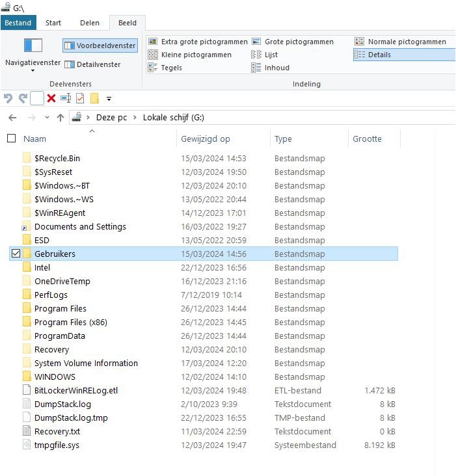The image size is (456, 476).
Task: Click the new folder icon in quick access toolbar
Action: coord(94,98)
